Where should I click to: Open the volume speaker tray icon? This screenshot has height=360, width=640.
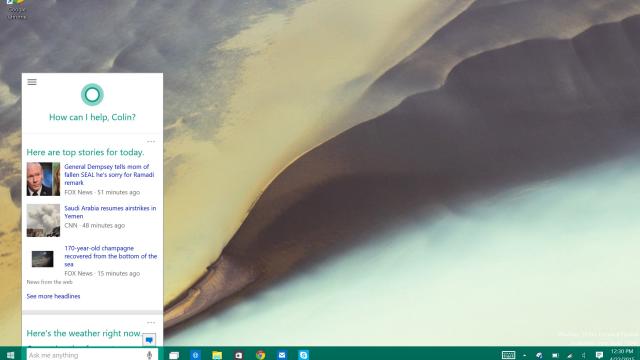tap(584, 356)
